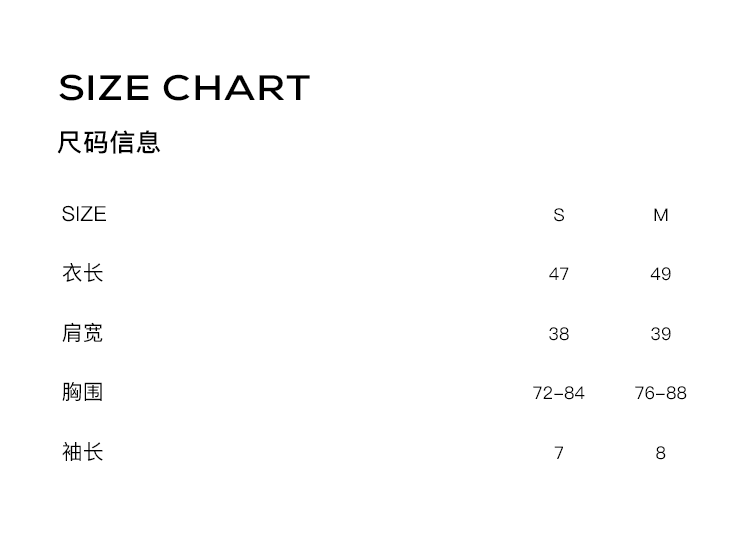Select the 肩宽 value 38 for size S

click(559, 334)
